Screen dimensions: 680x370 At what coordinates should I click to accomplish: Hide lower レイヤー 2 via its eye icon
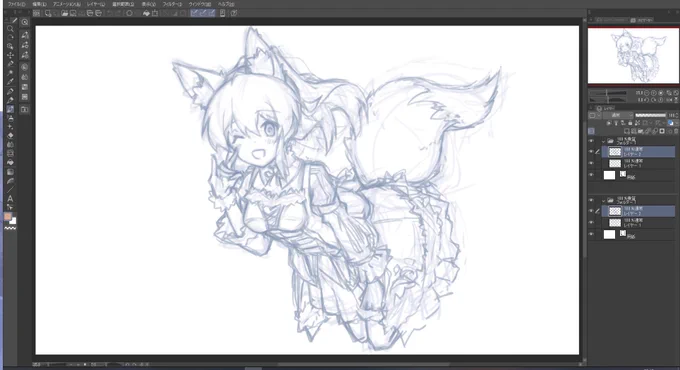click(591, 211)
